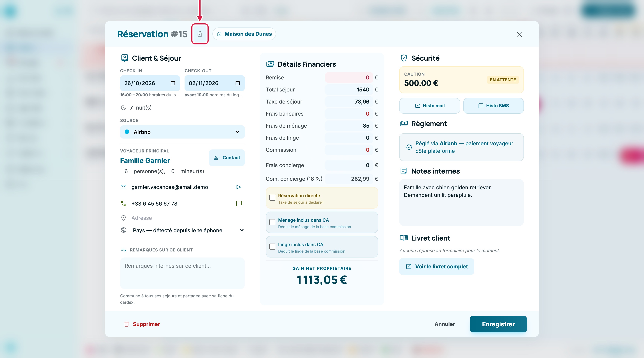Viewport: 644px width, 358px height.
Task: Open the check-out date calendar picker
Action: [x=237, y=83]
